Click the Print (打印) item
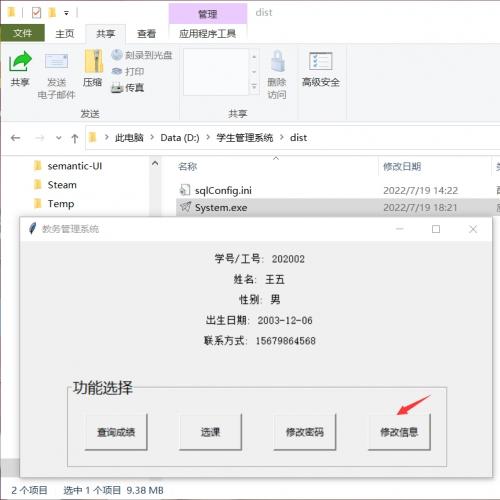Viewport: 500px width, 500px height. pyautogui.click(x=128, y=71)
